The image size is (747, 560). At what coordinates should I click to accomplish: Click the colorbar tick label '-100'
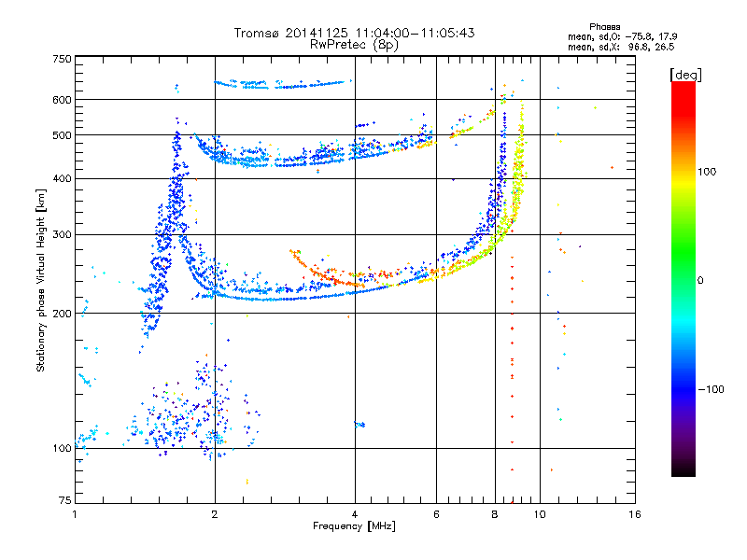click(711, 389)
